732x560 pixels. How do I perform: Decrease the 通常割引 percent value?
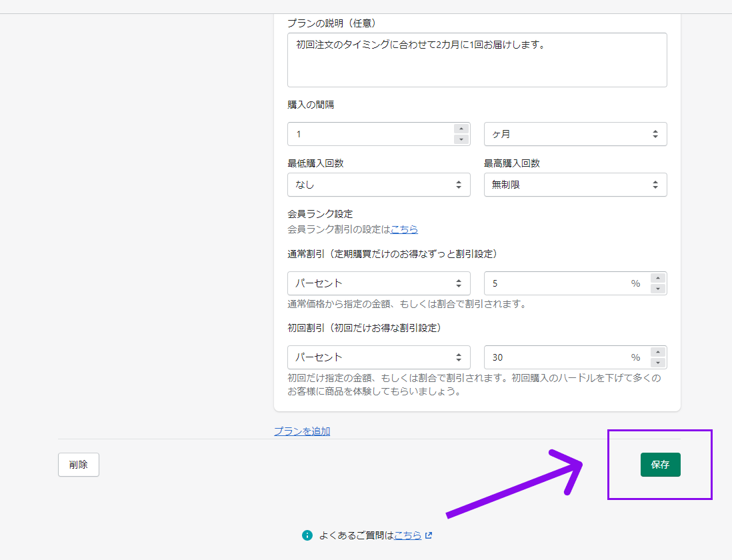click(658, 289)
